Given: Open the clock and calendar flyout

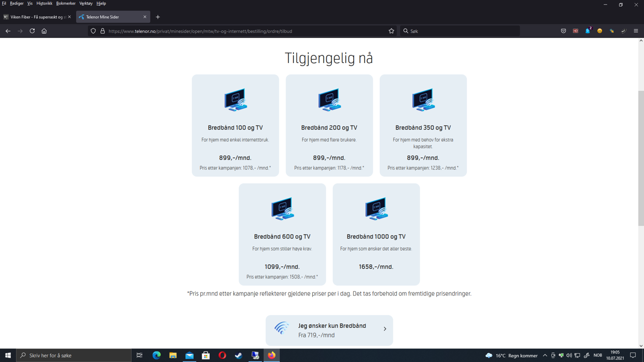Looking at the screenshot, I should click(615, 355).
